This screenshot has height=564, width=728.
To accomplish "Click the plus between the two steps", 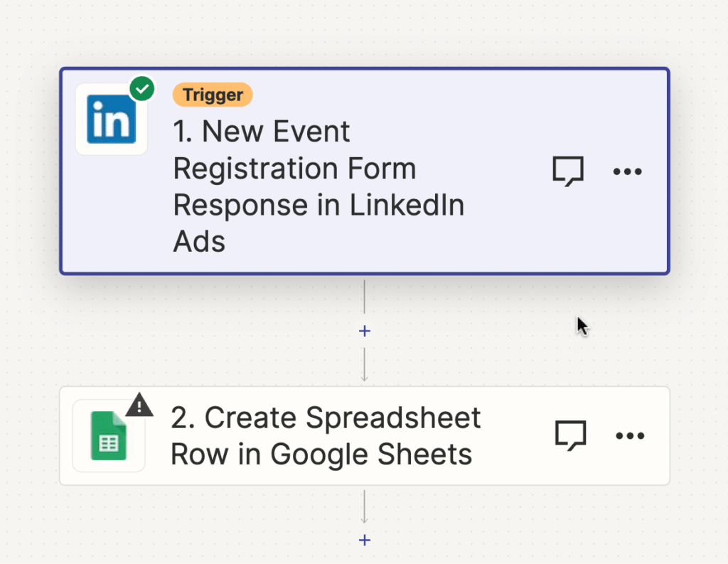I will pos(364,331).
